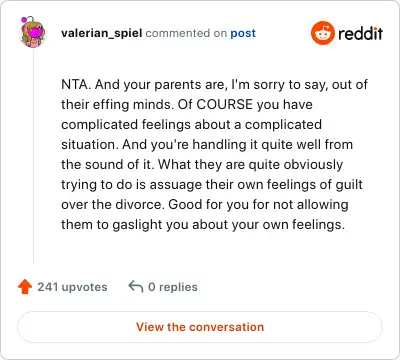Open valerian_spiel's avatar image
Screen dimensions: 400x360
point(32,32)
